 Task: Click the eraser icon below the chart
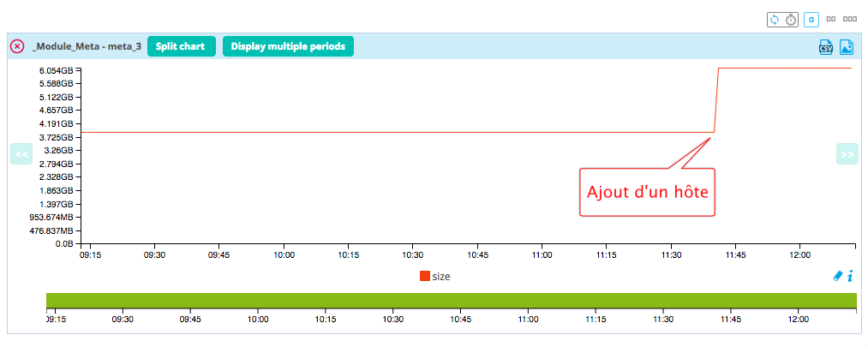click(x=837, y=276)
